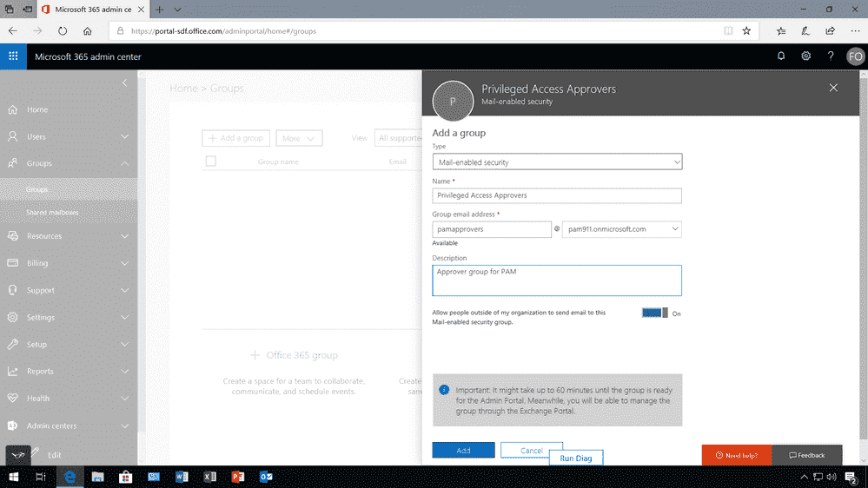
Task: Click the Description text area
Action: pyautogui.click(x=557, y=280)
